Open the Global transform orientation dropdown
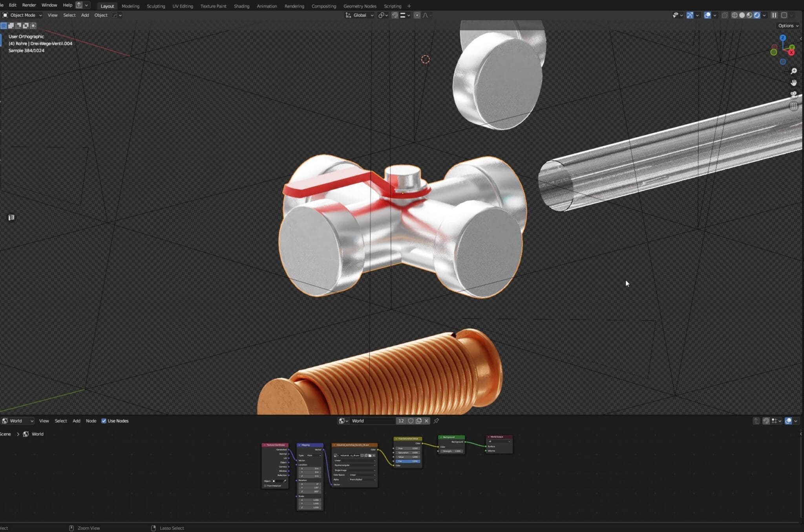The image size is (804, 532). (x=358, y=15)
